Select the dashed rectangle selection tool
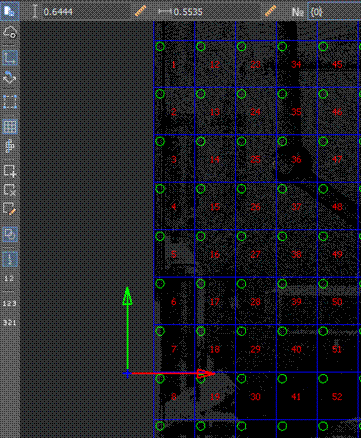 [x=10, y=102]
